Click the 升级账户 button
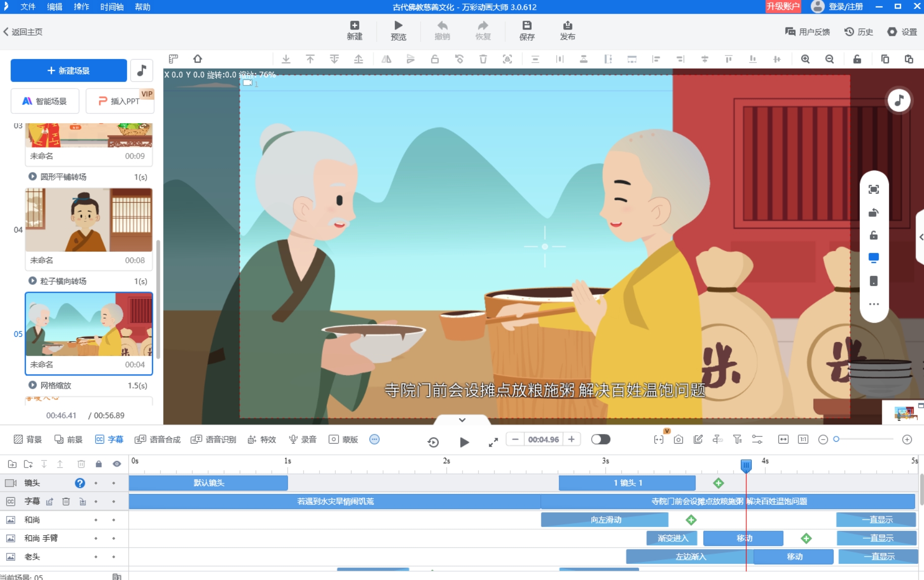 pos(783,6)
